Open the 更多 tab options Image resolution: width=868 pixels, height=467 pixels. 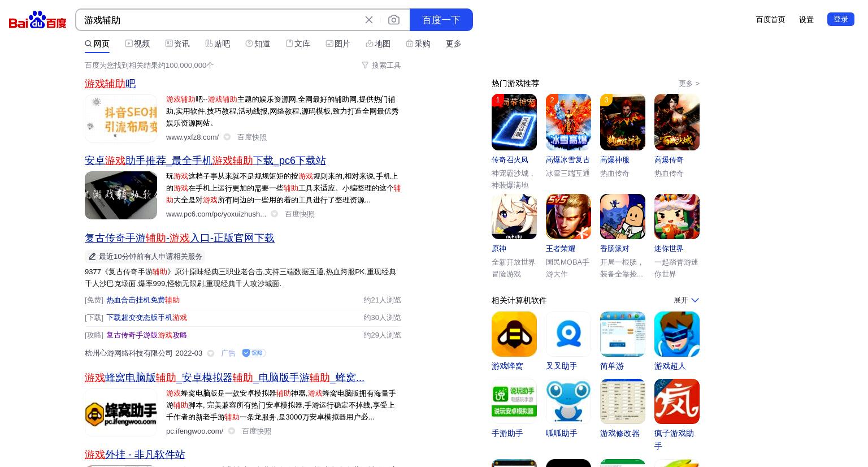454,44
